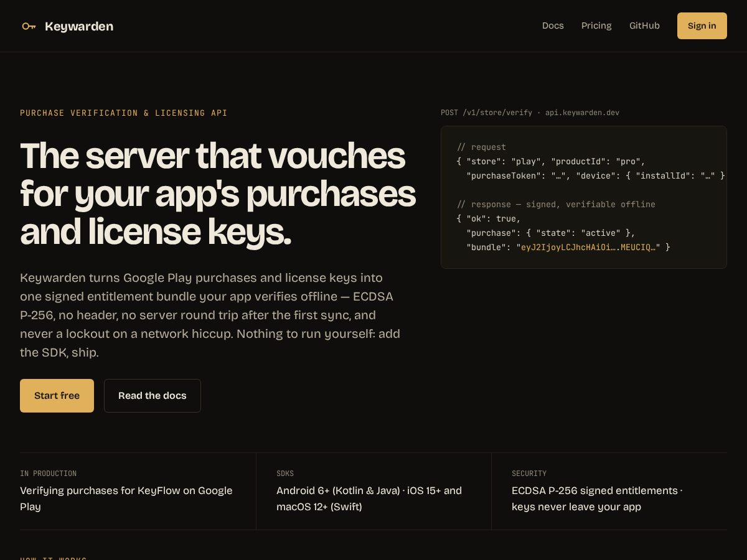Click the '"purchase": { "state": "active" }' line
Screen dimensions: 747x560
(x=551, y=233)
